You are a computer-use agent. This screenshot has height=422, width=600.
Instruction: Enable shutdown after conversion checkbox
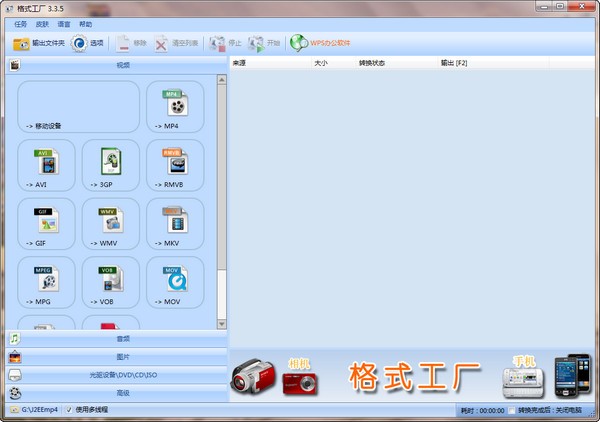(512, 411)
